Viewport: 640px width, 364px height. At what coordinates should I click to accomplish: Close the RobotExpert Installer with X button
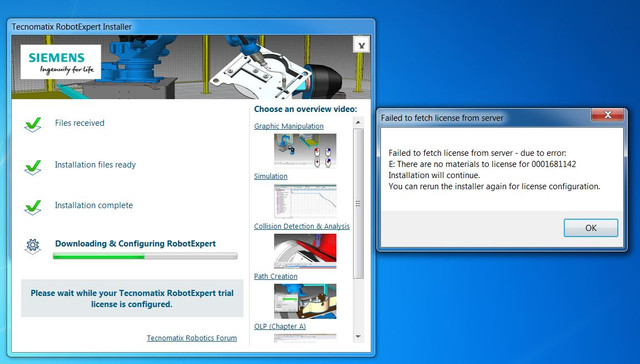pos(361,45)
